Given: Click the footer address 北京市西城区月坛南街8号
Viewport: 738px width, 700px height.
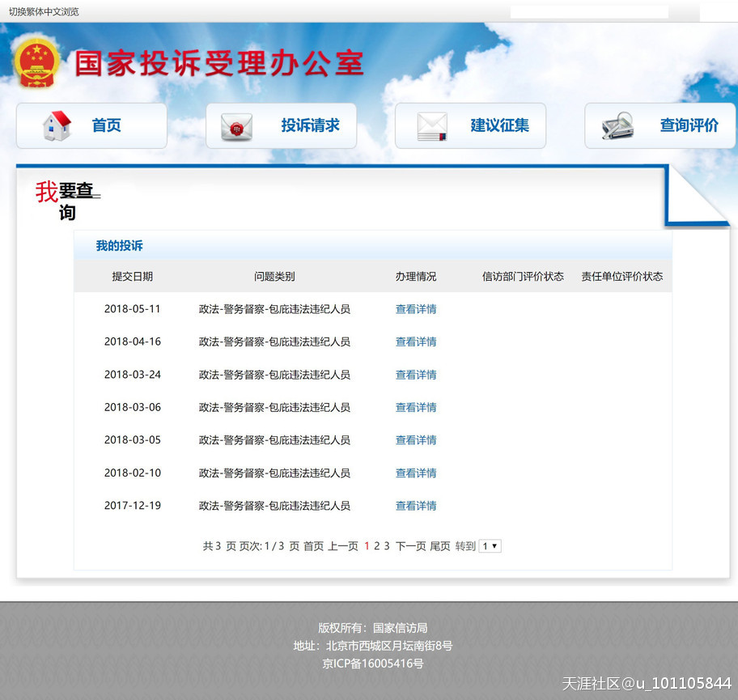Looking at the screenshot, I should 388,646.
